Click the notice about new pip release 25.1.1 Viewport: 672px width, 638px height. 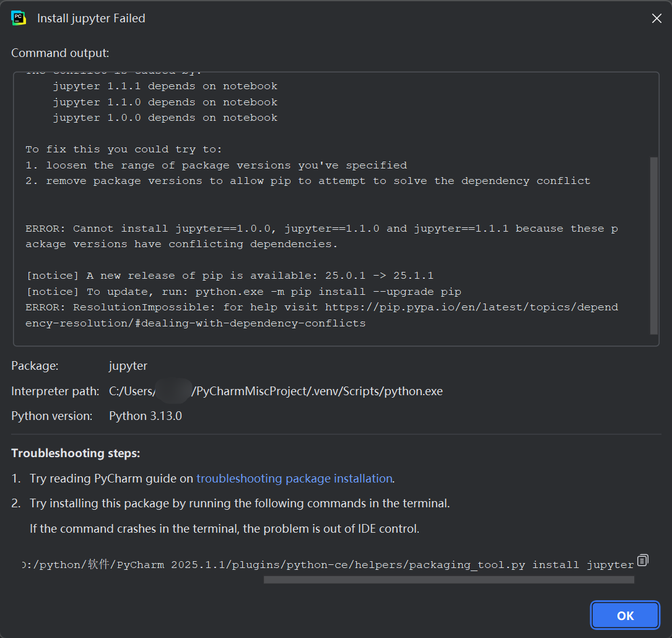tap(230, 276)
